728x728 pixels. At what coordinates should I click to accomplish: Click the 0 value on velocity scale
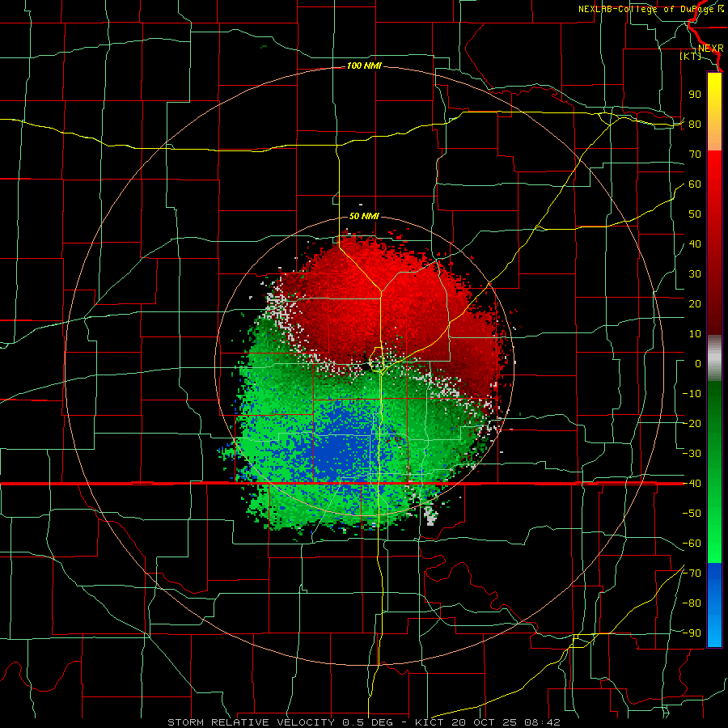click(698, 363)
